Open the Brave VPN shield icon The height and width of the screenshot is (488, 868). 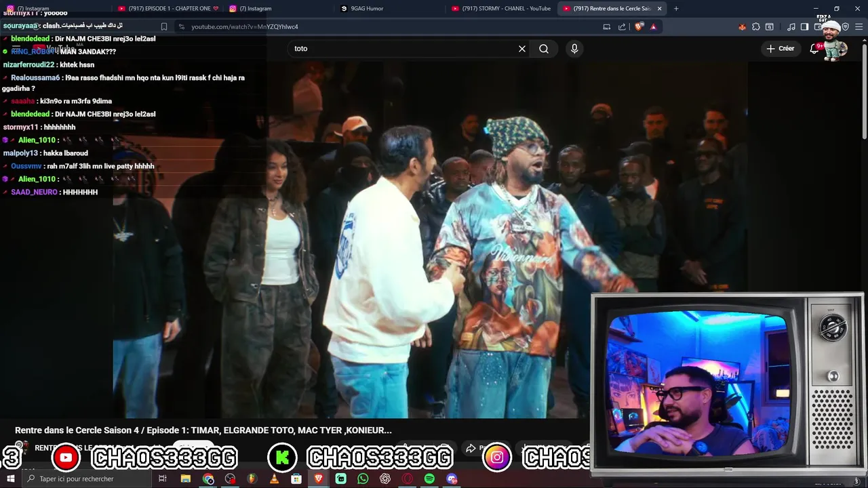click(x=845, y=27)
